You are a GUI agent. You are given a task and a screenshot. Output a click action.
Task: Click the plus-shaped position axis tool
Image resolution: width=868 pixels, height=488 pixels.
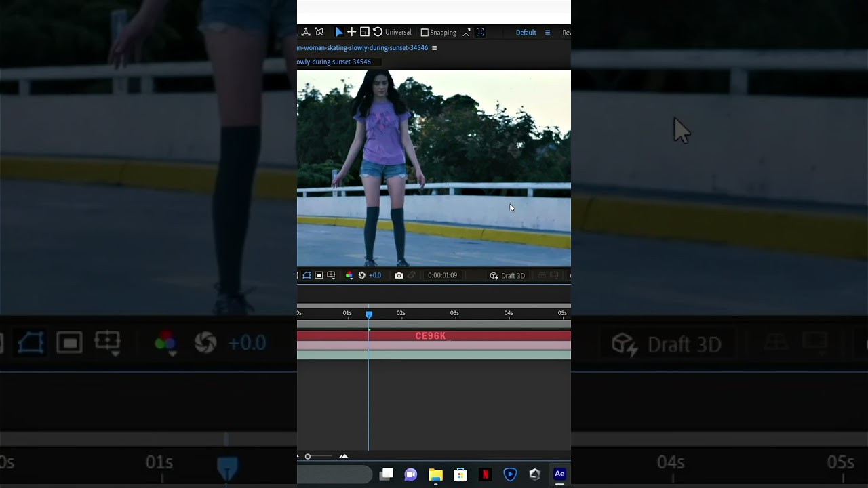click(351, 32)
